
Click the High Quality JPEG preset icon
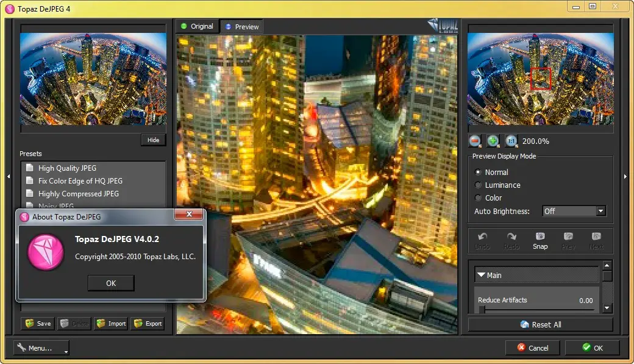(x=29, y=168)
